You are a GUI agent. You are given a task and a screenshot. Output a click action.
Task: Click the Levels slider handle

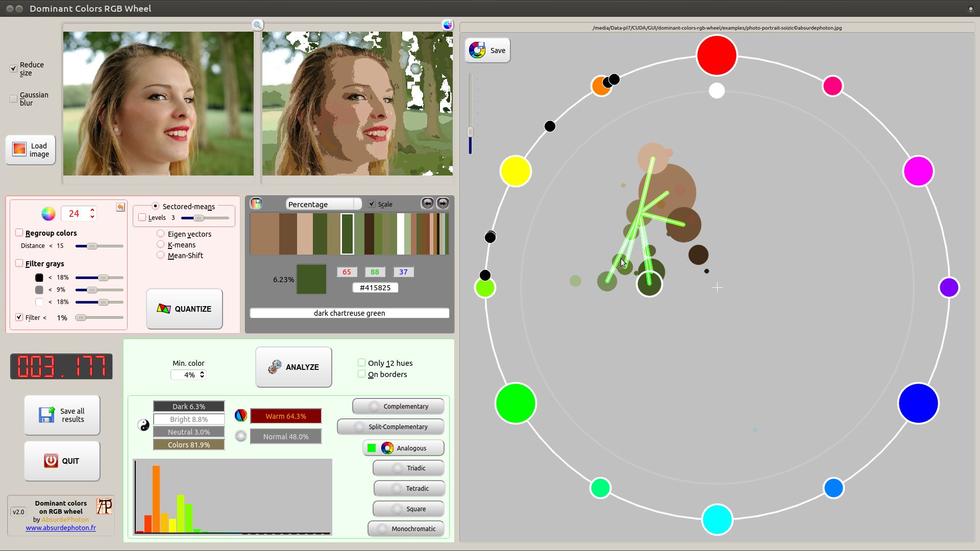coord(199,218)
